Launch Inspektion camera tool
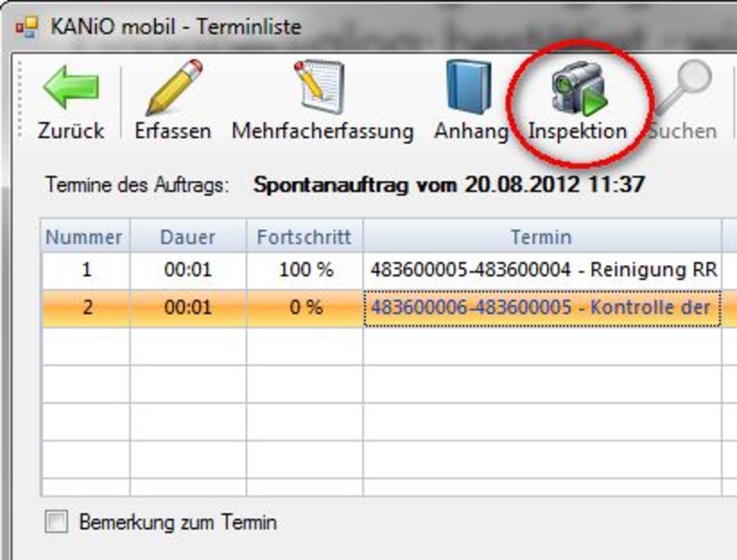Screen dimensions: 737x560 [x=577, y=101]
